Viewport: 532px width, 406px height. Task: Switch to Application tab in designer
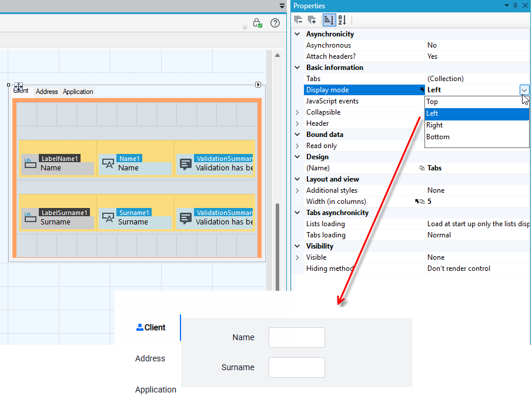(78, 92)
